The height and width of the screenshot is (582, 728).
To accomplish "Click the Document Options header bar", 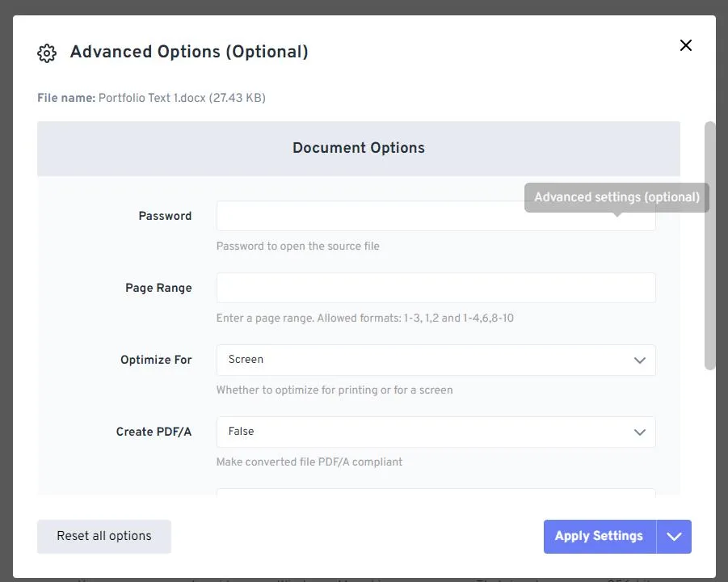I will [358, 148].
